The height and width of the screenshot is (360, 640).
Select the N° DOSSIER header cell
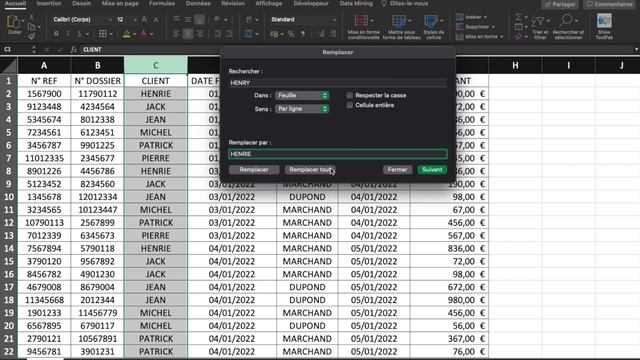click(98, 81)
